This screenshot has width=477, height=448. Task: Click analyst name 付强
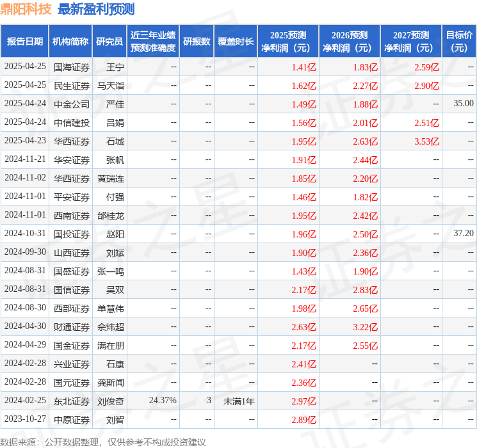coord(115,197)
